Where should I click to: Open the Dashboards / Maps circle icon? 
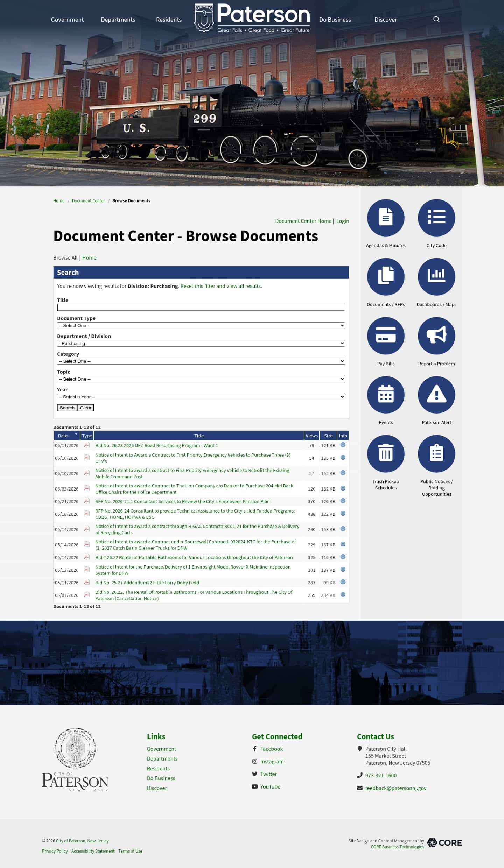click(436, 277)
